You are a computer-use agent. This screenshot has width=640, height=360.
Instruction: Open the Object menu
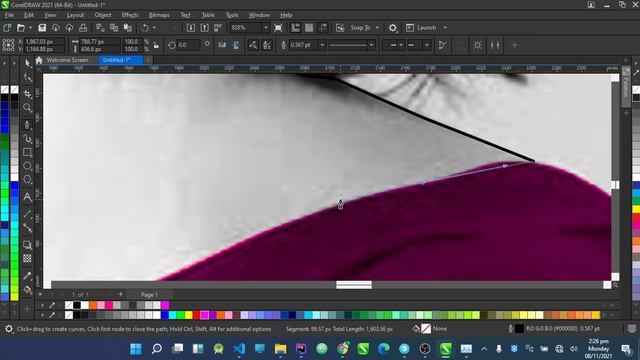[103, 15]
